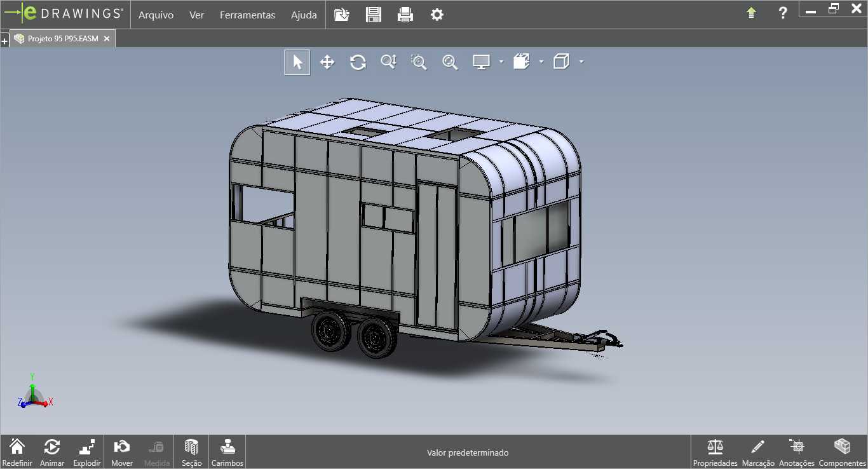Expand the display style dropdown arrow
The height and width of the screenshot is (469, 868).
pyautogui.click(x=581, y=62)
